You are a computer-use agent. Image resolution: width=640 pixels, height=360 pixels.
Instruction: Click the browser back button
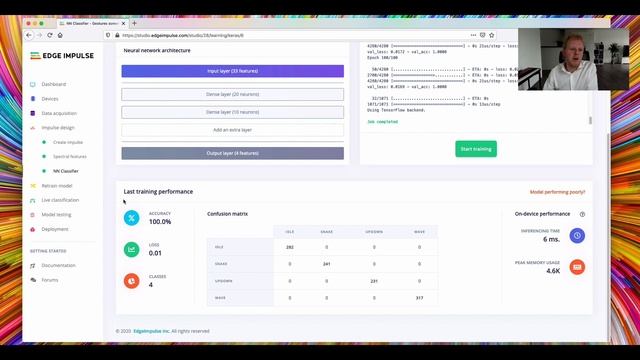click(29, 36)
